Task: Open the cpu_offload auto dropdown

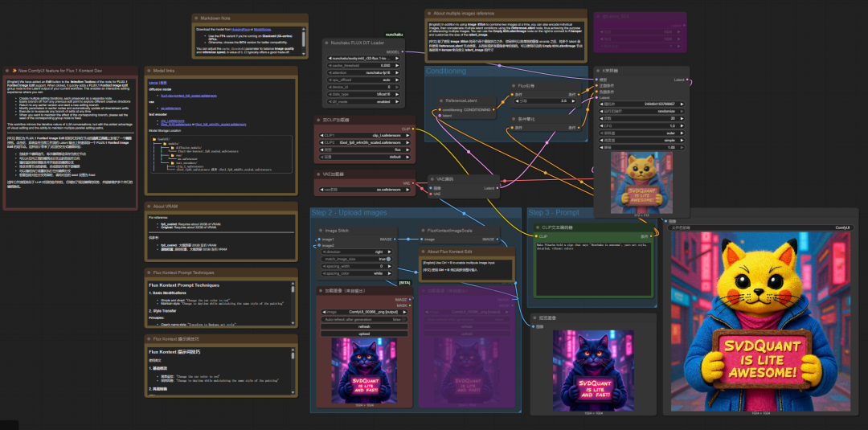Action: [x=363, y=80]
